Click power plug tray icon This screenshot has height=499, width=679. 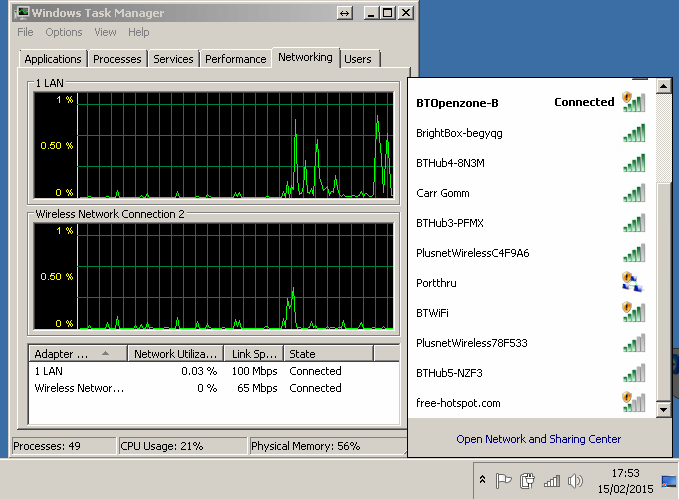pyautogui.click(x=527, y=481)
